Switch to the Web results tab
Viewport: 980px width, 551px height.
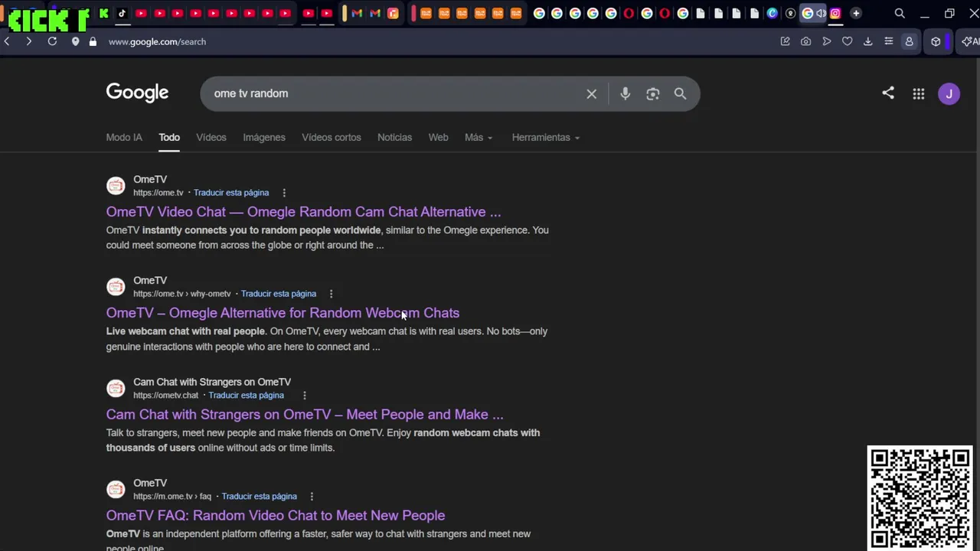pyautogui.click(x=438, y=137)
